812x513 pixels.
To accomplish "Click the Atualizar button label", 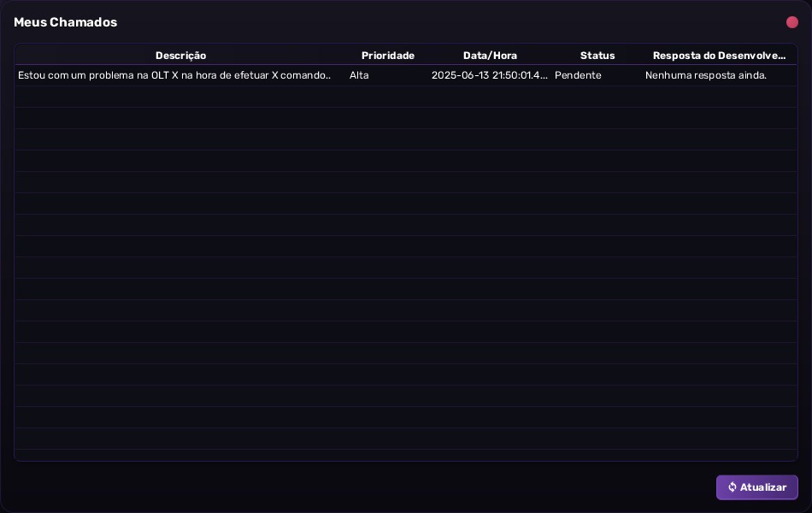I will coord(762,487).
